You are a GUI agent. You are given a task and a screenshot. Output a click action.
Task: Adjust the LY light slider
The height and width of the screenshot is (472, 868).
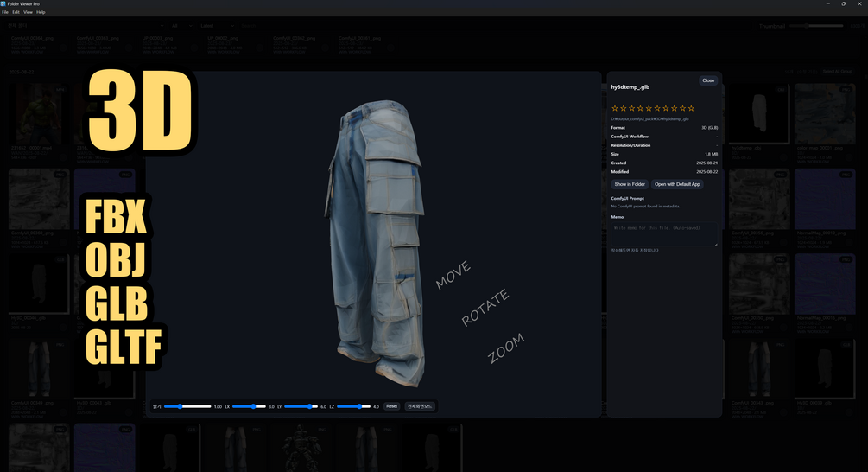tap(301, 406)
